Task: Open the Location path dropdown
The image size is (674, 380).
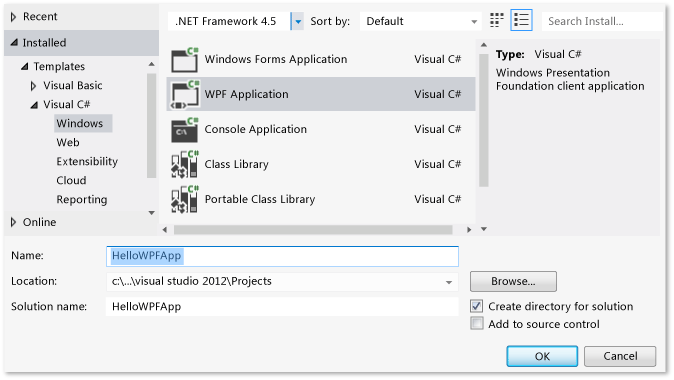Action: (x=448, y=282)
